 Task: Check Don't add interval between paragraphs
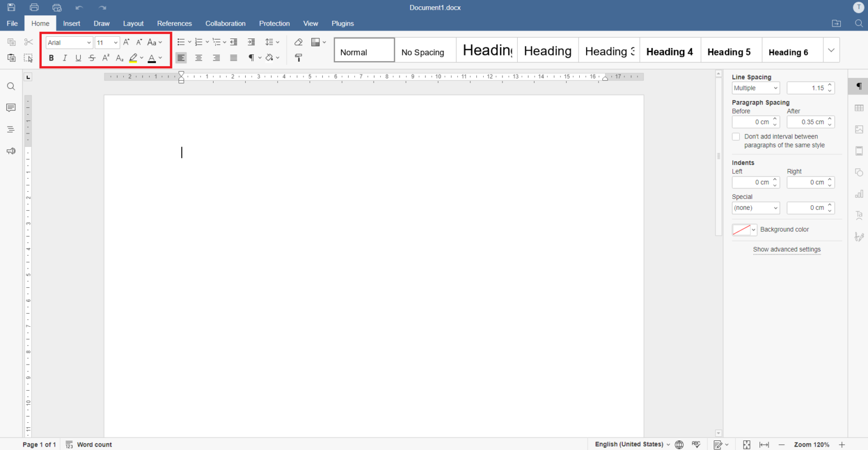click(736, 136)
